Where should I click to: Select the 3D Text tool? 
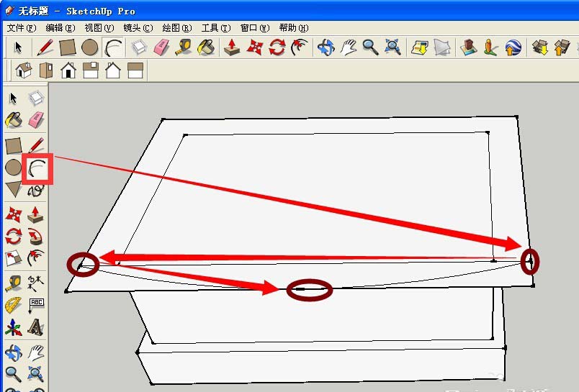pos(36,327)
